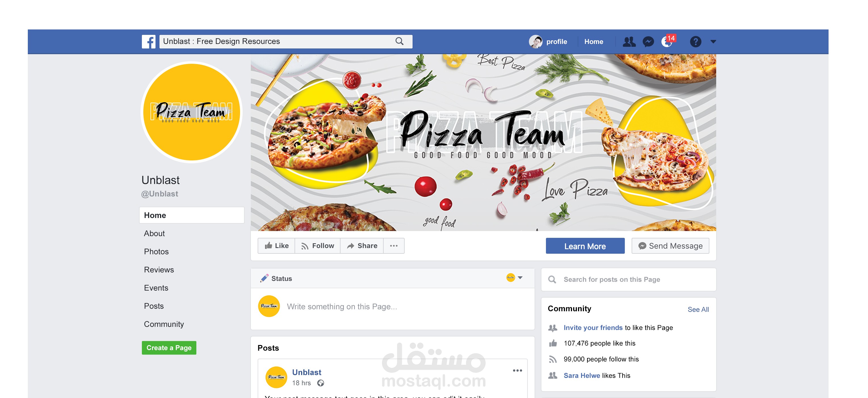868x398 pixels.
Task: Open the posting-as dropdown beside Status
Action: [x=514, y=278]
